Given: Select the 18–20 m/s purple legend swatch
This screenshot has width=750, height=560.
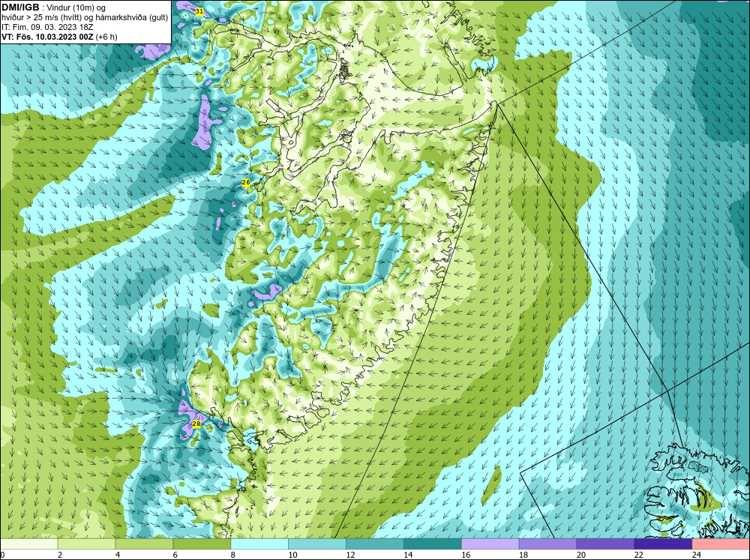Looking at the screenshot, I should [x=547, y=544].
